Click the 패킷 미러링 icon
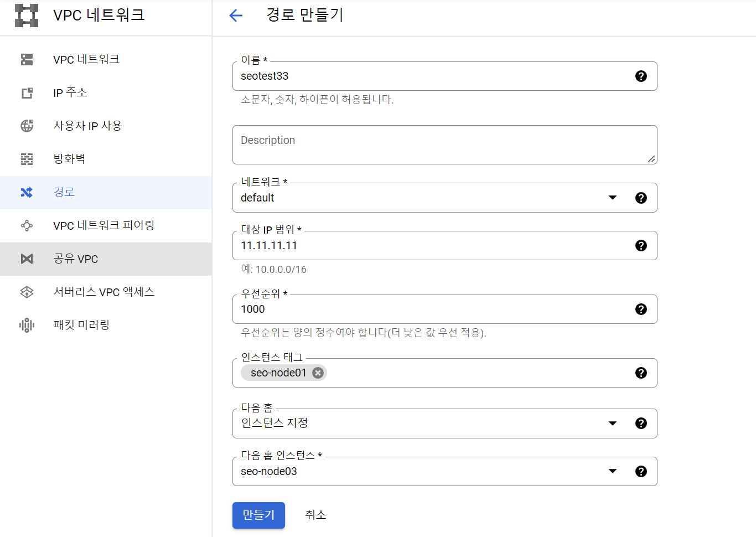 point(27,325)
